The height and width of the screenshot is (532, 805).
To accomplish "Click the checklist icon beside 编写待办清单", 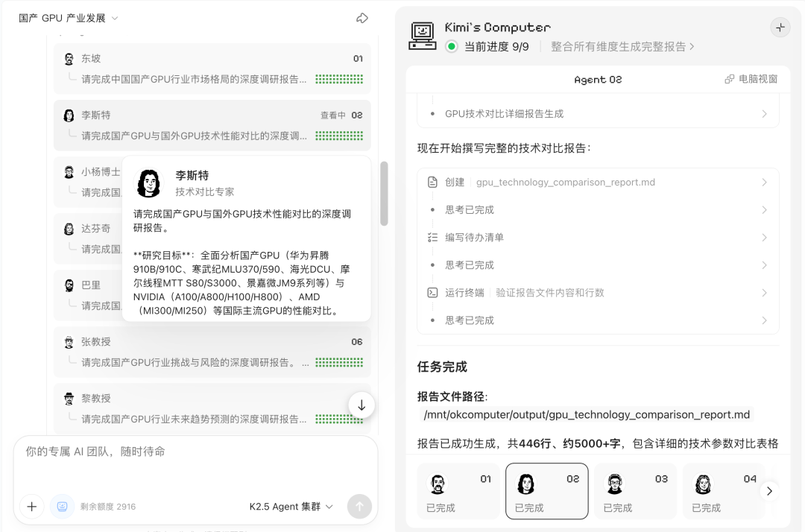I will [x=432, y=238].
